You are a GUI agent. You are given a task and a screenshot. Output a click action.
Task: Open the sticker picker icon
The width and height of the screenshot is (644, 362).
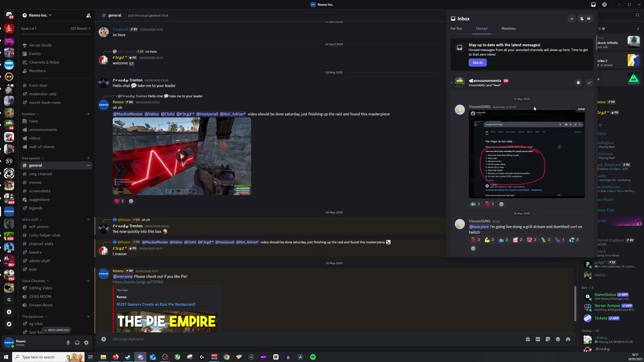point(547,339)
